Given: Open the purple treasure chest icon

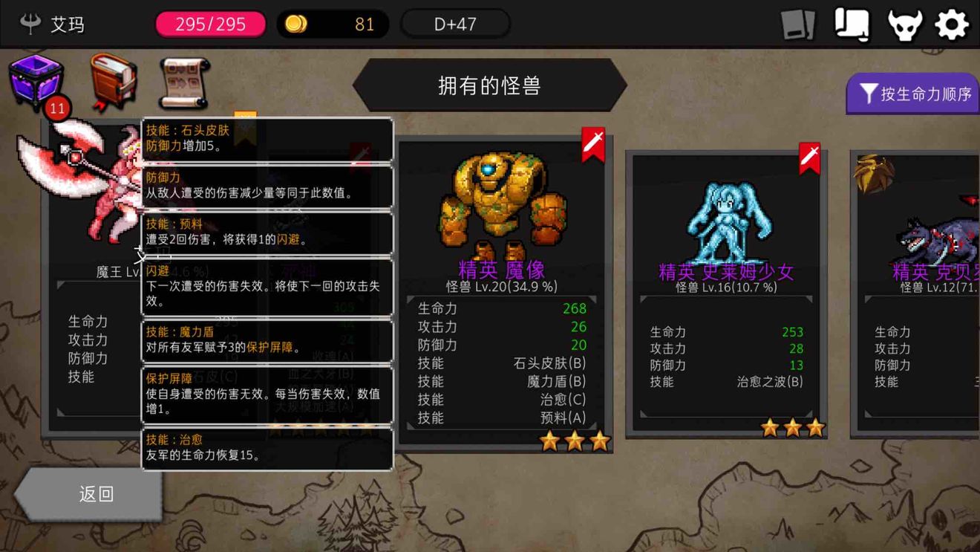Looking at the screenshot, I should pos(36,82).
